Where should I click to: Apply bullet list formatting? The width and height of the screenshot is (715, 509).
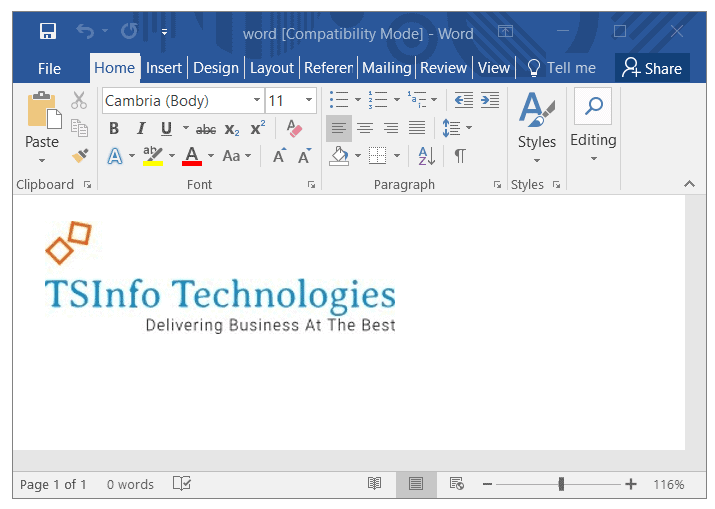[339, 100]
